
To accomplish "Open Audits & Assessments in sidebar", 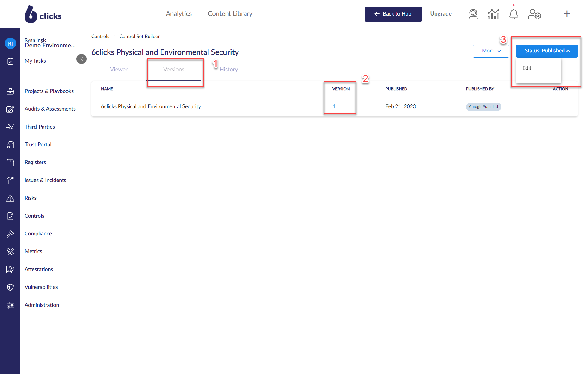I will coord(50,109).
